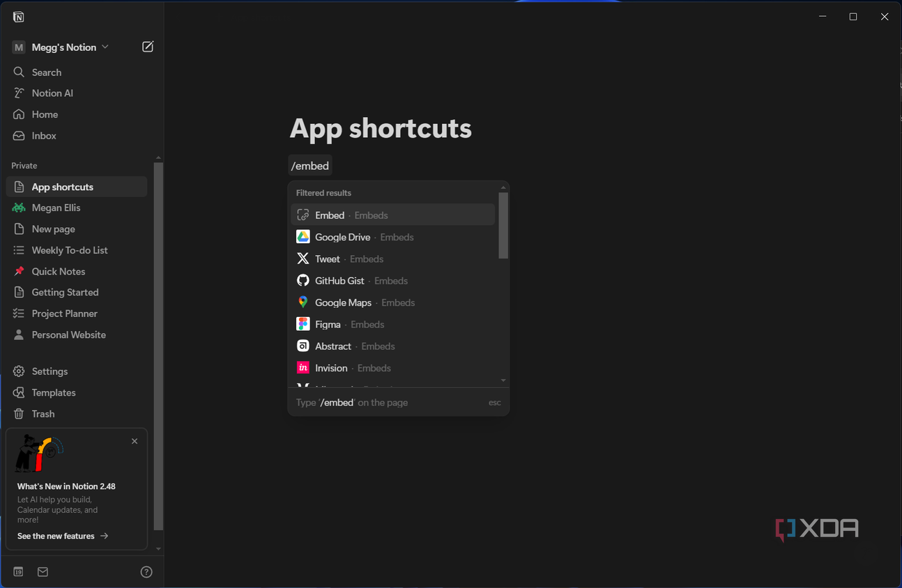The image size is (902, 588).
Task: Click the sidebar scroll-down arrow
Action: coord(158,549)
